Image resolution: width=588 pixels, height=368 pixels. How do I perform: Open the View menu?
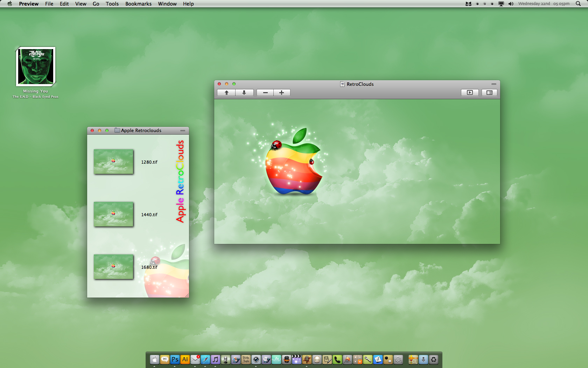[80, 4]
